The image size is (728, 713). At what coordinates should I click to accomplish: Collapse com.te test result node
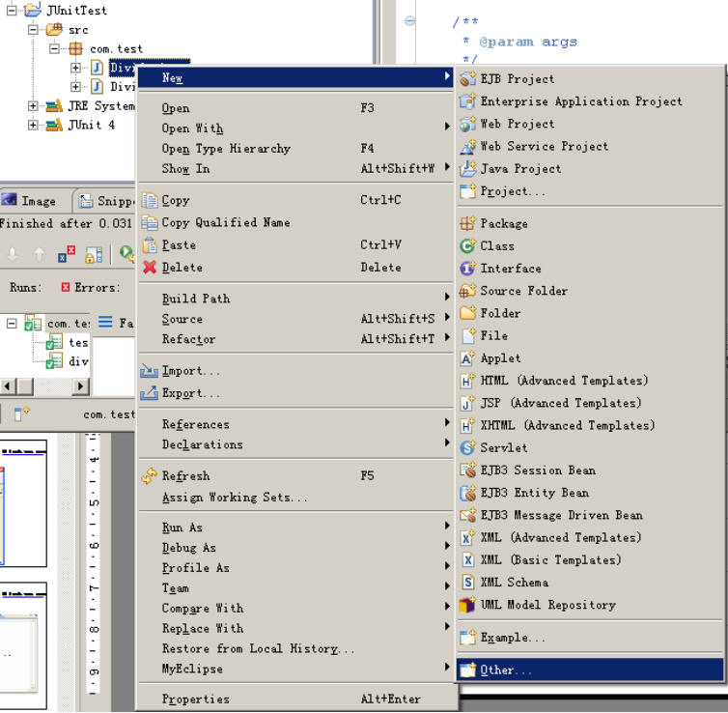[12, 323]
